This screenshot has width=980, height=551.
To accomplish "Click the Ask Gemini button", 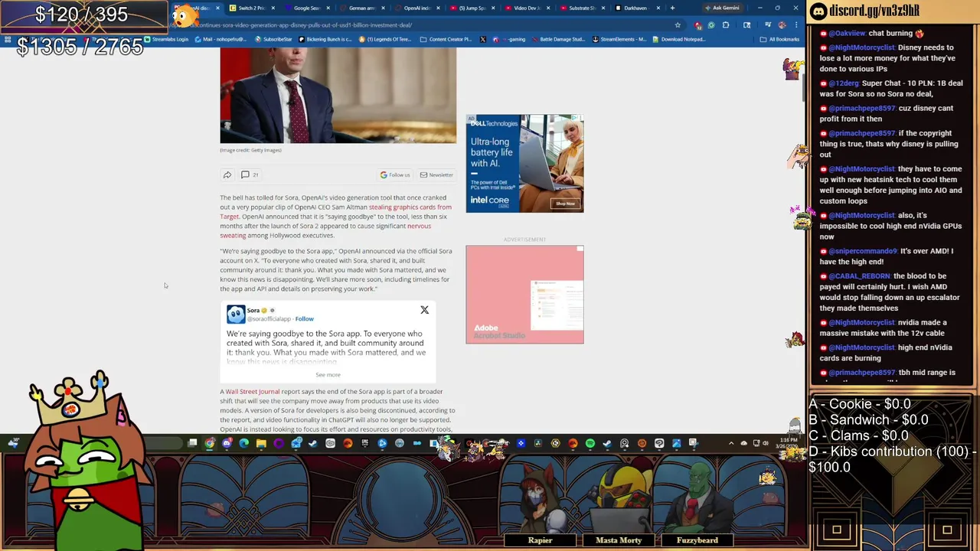I will [x=722, y=8].
